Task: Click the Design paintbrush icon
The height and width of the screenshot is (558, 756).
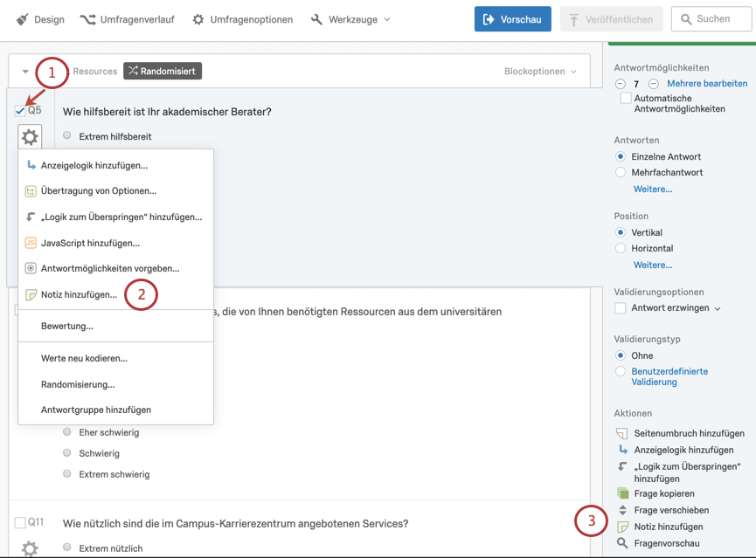Action: (22, 19)
